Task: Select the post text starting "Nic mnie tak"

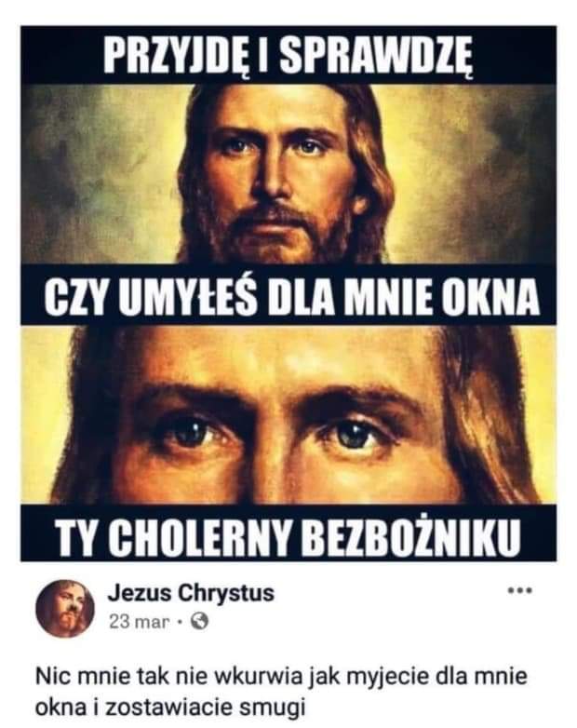Action: 281,693
